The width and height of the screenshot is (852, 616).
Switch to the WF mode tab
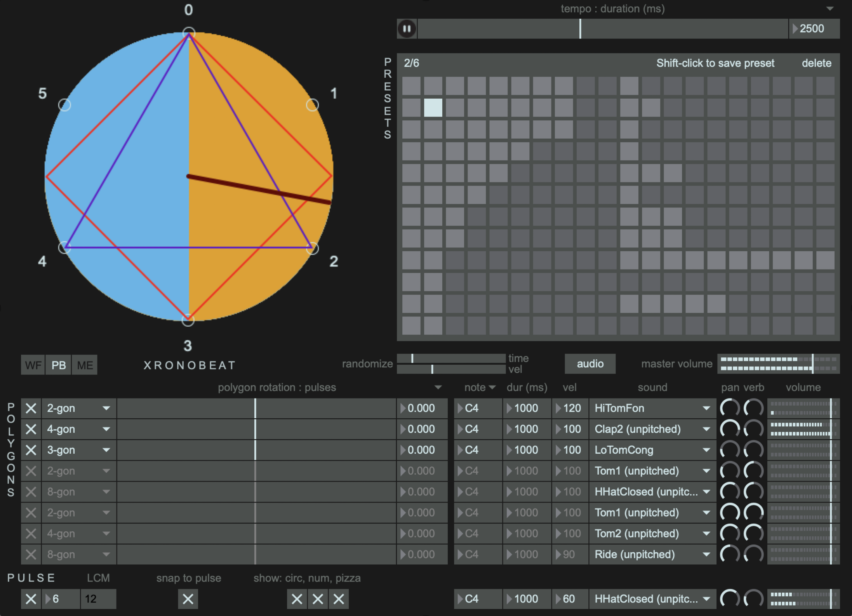[x=33, y=364]
